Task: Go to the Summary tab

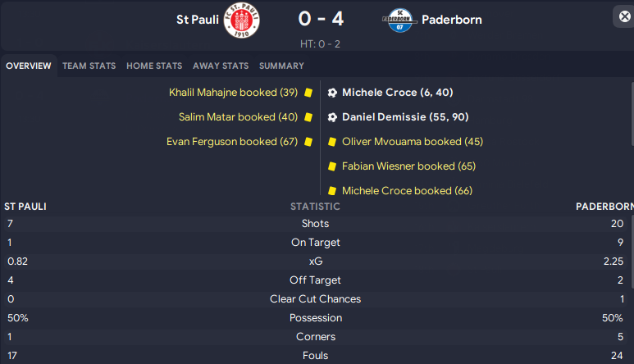Action: 281,66
